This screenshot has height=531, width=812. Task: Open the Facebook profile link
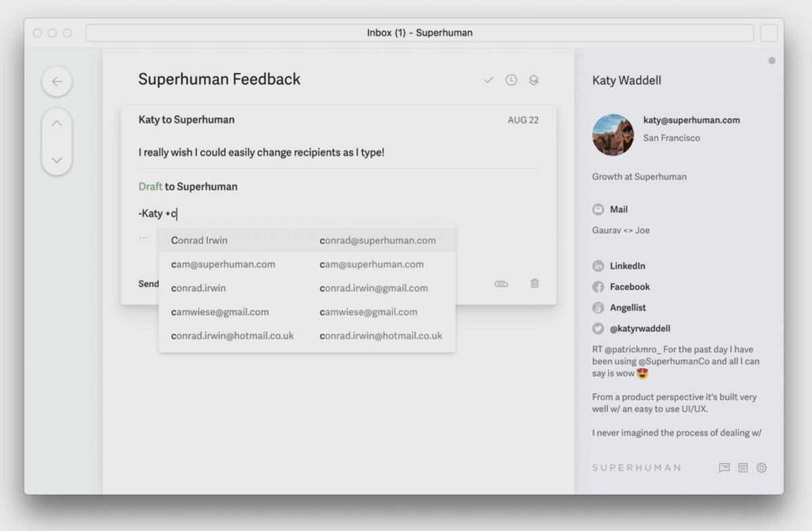[x=630, y=287]
